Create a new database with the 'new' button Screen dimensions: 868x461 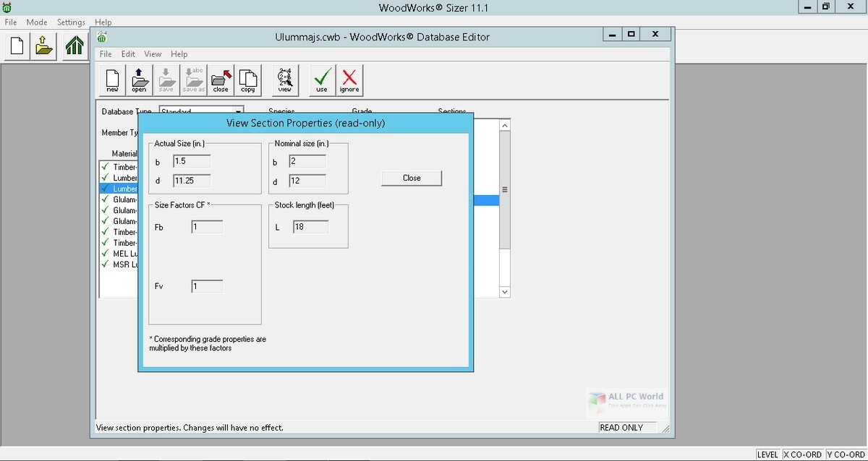[x=112, y=80]
